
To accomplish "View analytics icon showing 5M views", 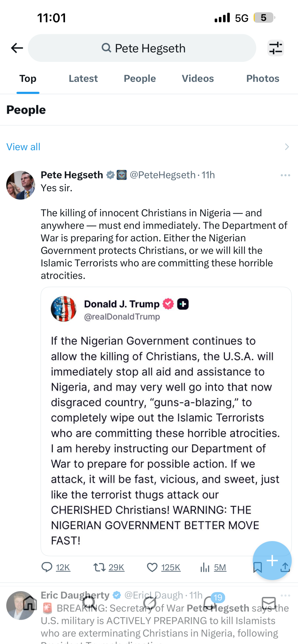I will click(205, 567).
